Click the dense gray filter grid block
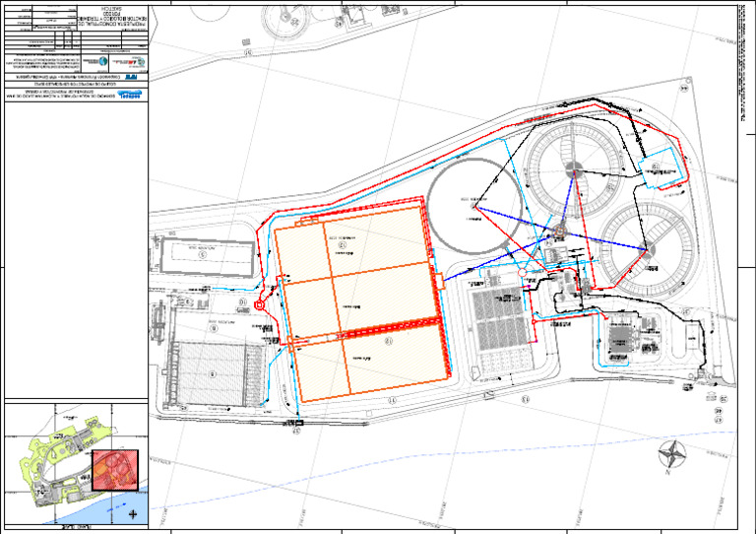Image resolution: width=756 pixels, height=534 pixels. (x=497, y=318)
